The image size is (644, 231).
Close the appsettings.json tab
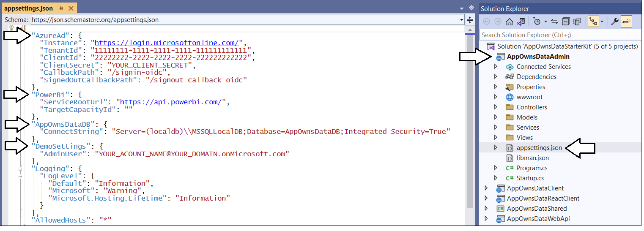[x=70, y=8]
